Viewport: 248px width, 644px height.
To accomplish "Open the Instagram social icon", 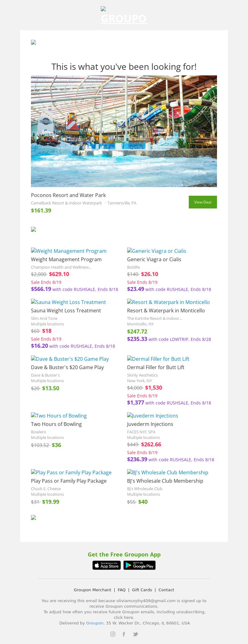I will [x=113, y=634].
